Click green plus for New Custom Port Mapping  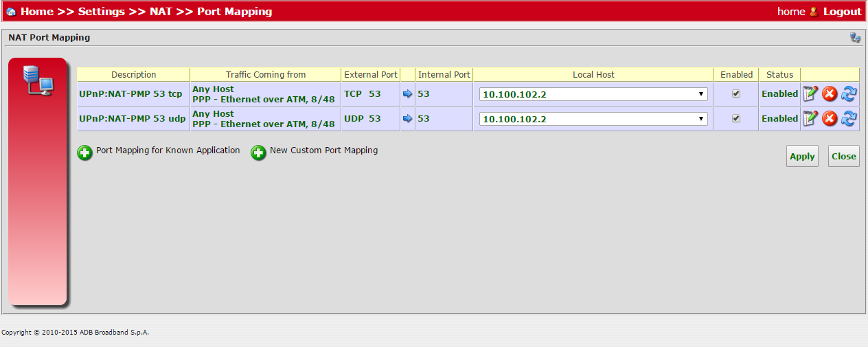pyautogui.click(x=258, y=153)
